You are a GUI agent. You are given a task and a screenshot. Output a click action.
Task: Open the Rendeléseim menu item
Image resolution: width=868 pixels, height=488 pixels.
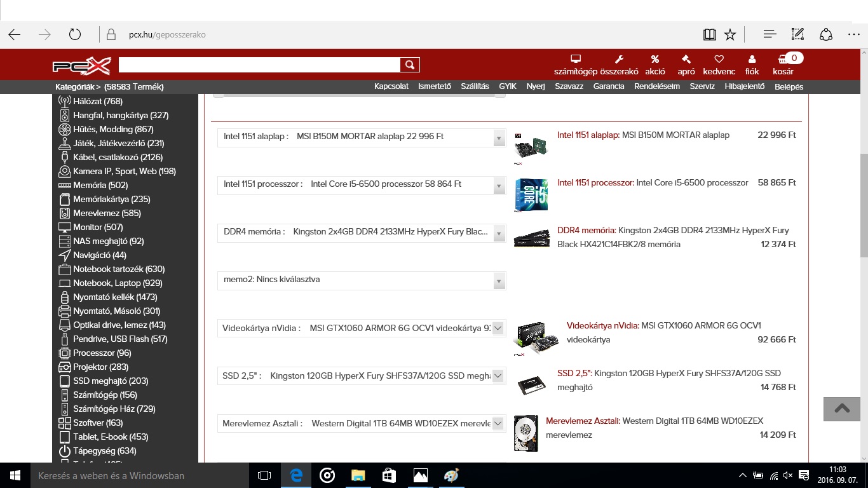657,86
